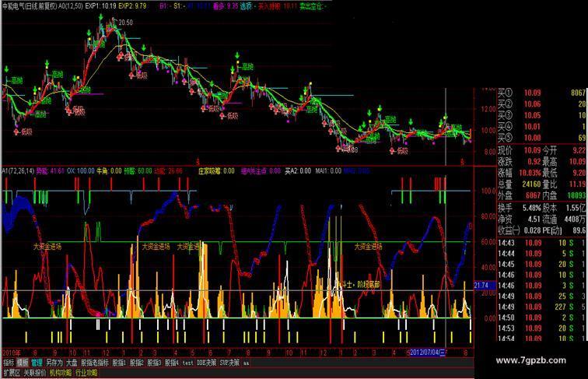Click the 斗士·阶段底部 chart annotation

pos(361,284)
